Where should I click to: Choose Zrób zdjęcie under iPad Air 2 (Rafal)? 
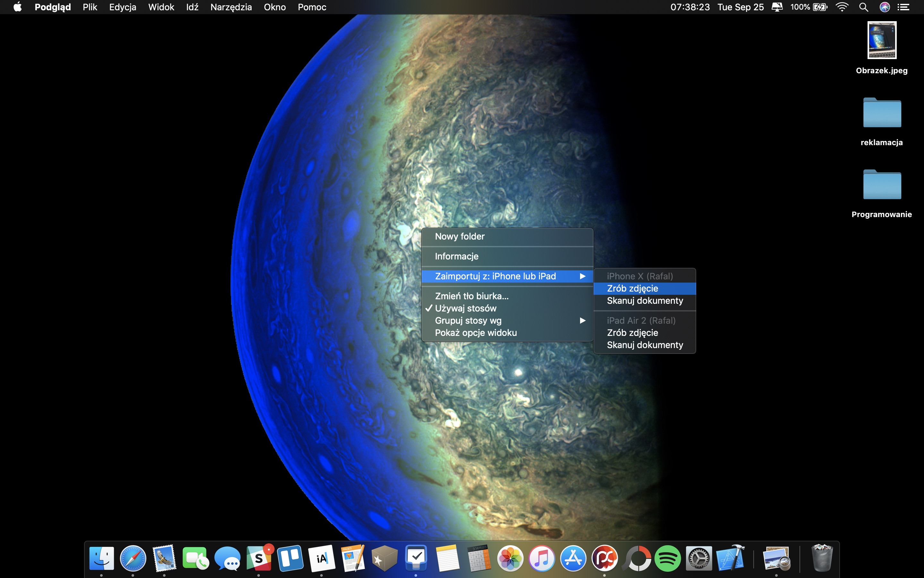click(645, 333)
